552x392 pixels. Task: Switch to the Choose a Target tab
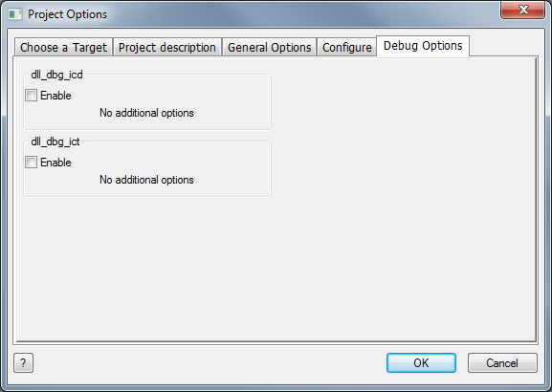(64, 47)
